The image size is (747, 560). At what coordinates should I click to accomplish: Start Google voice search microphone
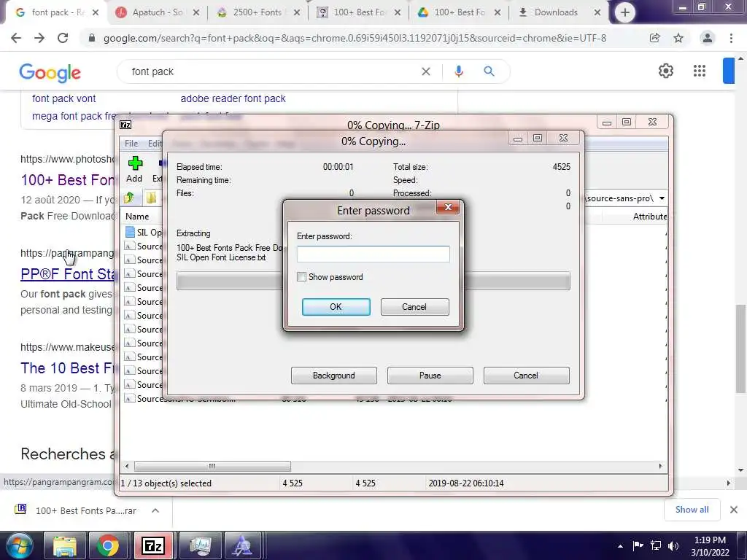(458, 71)
